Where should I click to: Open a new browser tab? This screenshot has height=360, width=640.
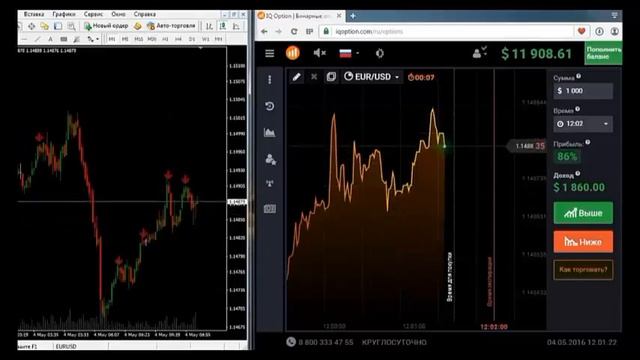pos(353,16)
